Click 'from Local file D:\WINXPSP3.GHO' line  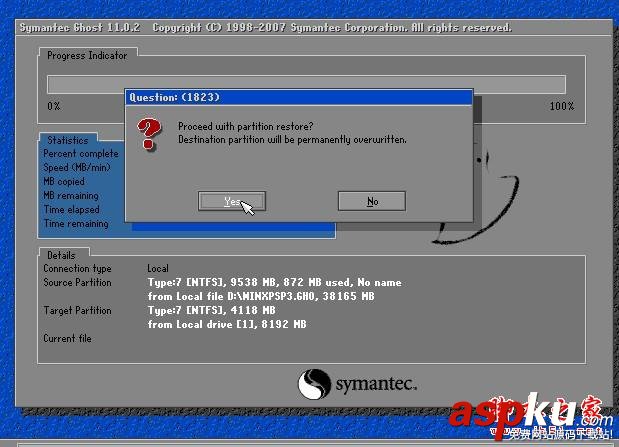click(x=261, y=296)
